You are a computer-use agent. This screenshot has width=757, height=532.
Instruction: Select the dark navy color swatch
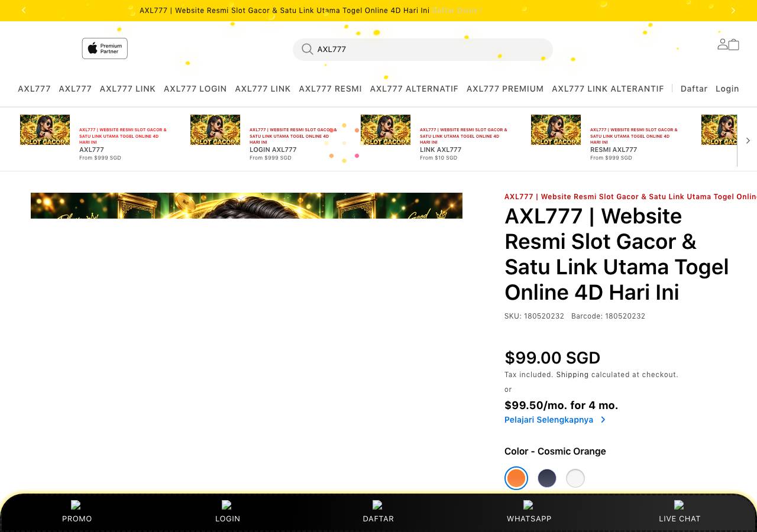(547, 478)
